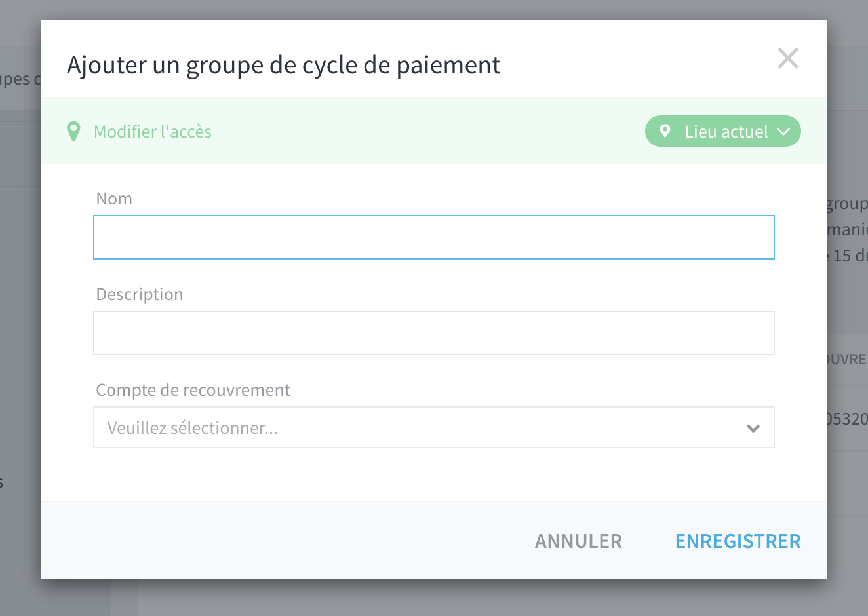Cancel with the ANNULER button

pos(578,541)
